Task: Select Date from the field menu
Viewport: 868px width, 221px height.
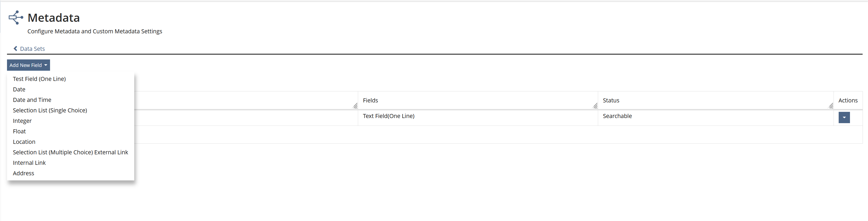Action: pyautogui.click(x=19, y=89)
